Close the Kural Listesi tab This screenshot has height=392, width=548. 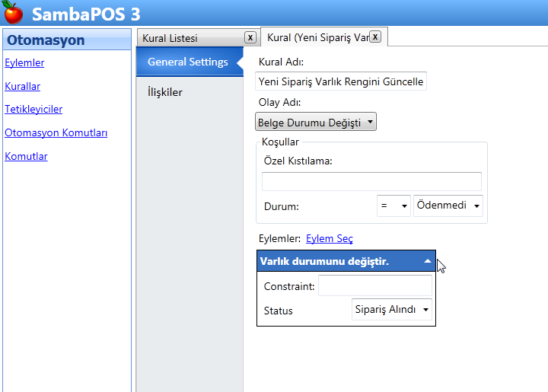click(x=250, y=37)
